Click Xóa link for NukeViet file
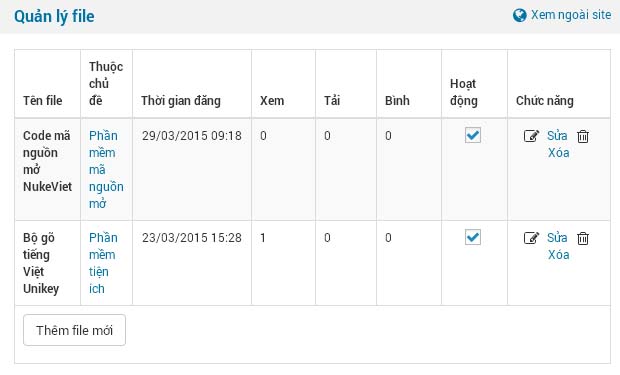The width and height of the screenshot is (620, 375). (558, 153)
